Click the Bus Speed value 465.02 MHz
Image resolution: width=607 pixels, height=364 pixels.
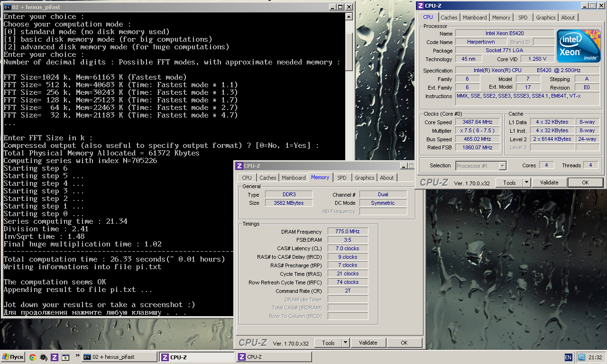pyautogui.click(x=478, y=139)
